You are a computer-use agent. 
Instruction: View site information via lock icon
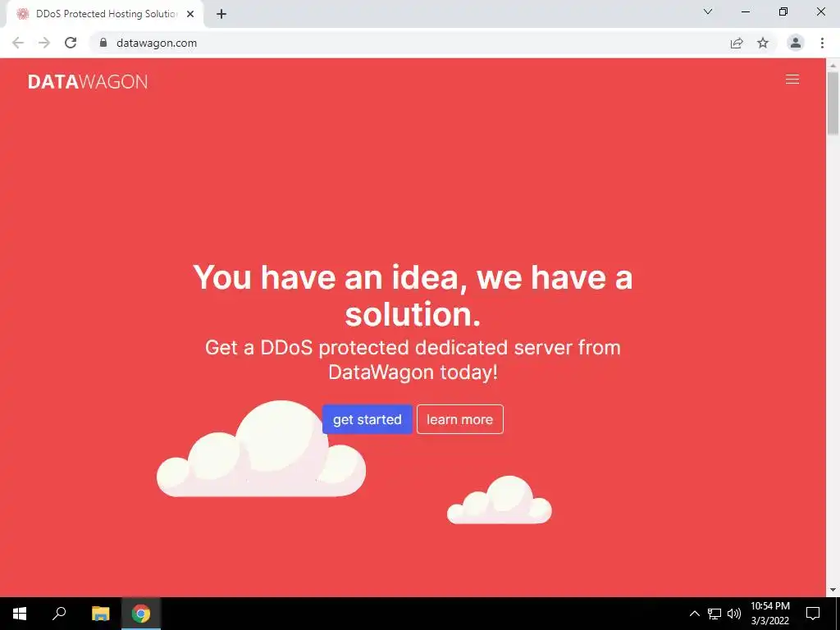click(103, 43)
